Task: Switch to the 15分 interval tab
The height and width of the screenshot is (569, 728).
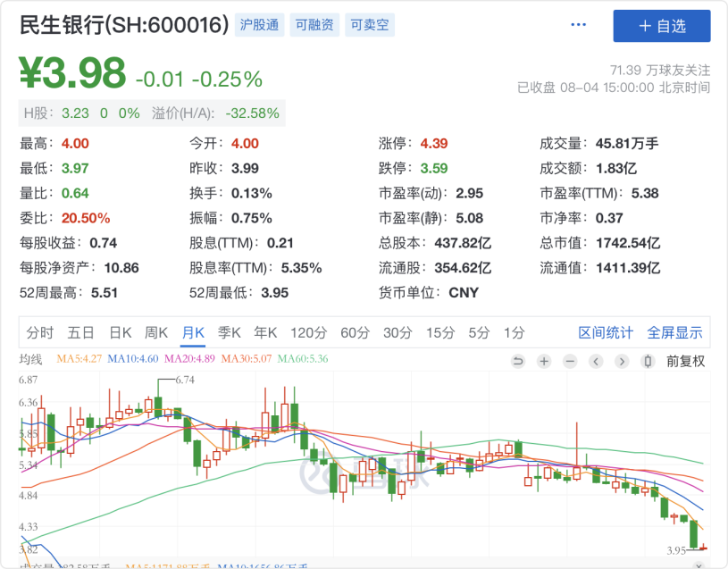Action: [440, 332]
